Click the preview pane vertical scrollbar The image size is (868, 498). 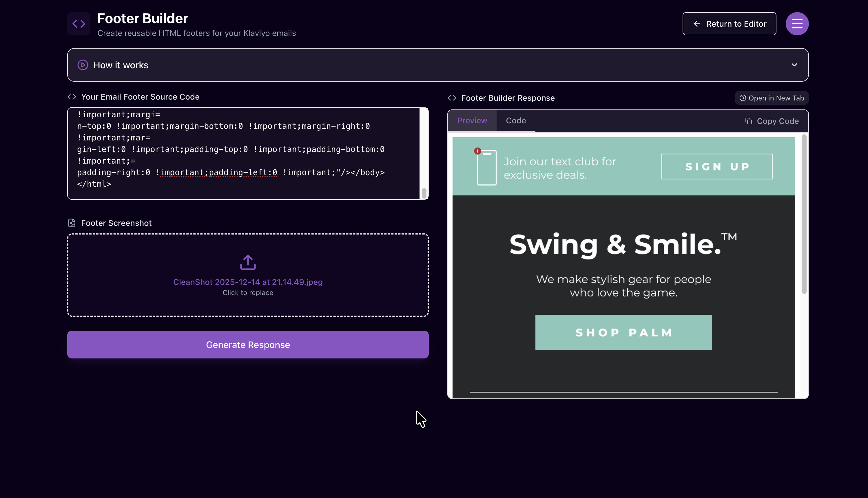804,214
